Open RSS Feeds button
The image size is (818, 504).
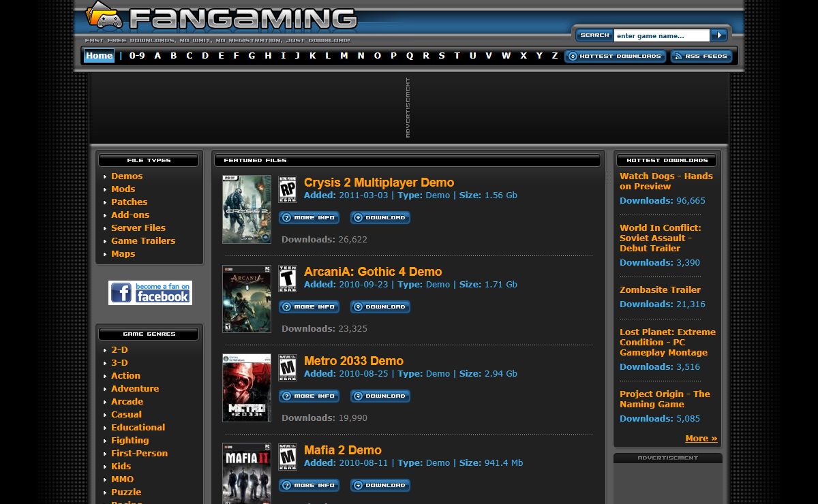[x=701, y=57]
